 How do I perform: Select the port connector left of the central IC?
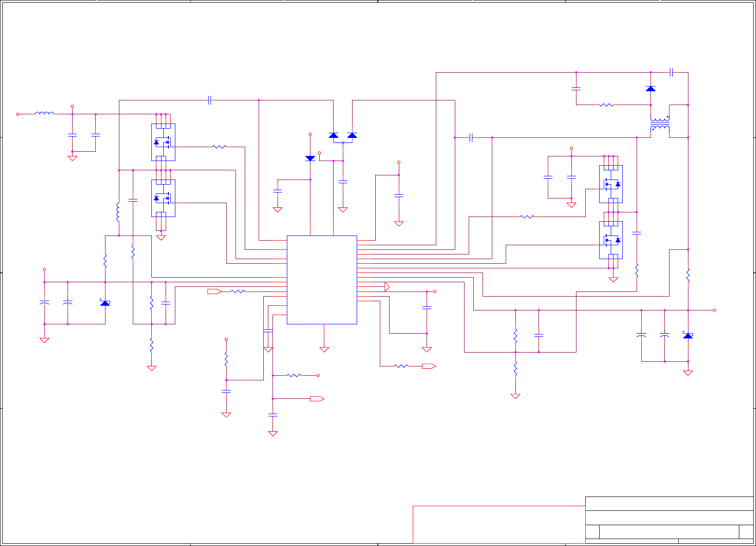tap(215, 292)
